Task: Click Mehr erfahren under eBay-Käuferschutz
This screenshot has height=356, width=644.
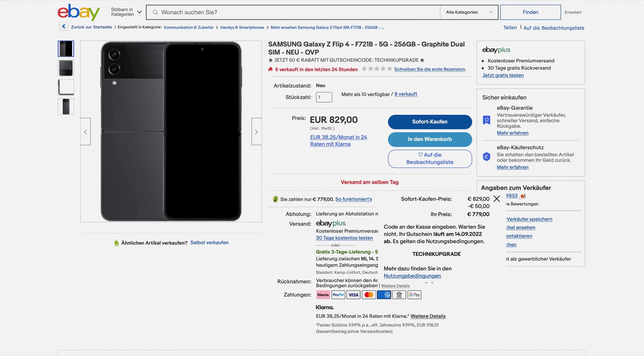Action: pos(513,167)
